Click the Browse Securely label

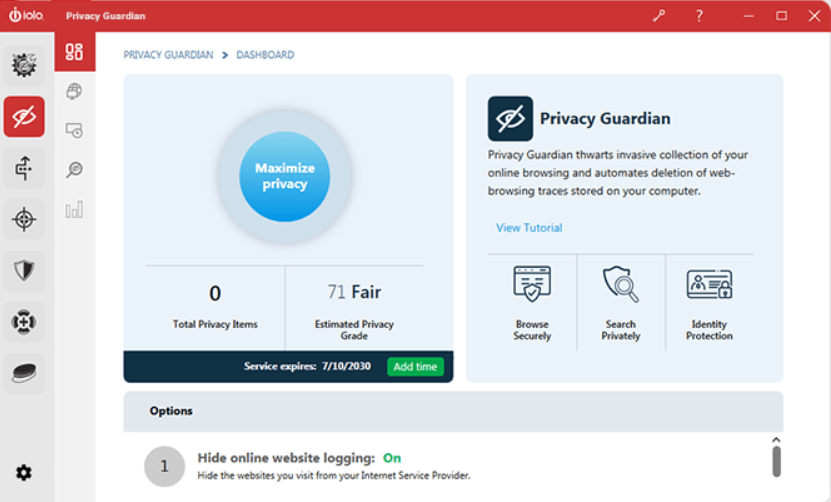point(532,330)
